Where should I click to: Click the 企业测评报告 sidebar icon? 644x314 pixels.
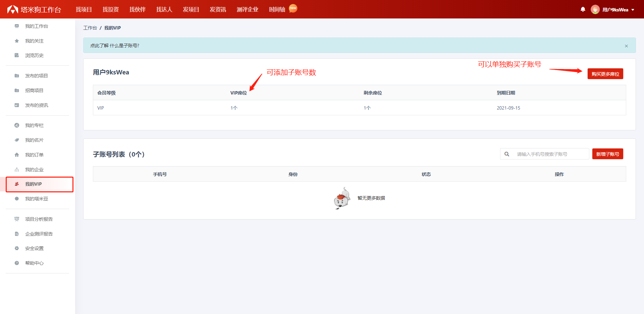pyautogui.click(x=17, y=234)
